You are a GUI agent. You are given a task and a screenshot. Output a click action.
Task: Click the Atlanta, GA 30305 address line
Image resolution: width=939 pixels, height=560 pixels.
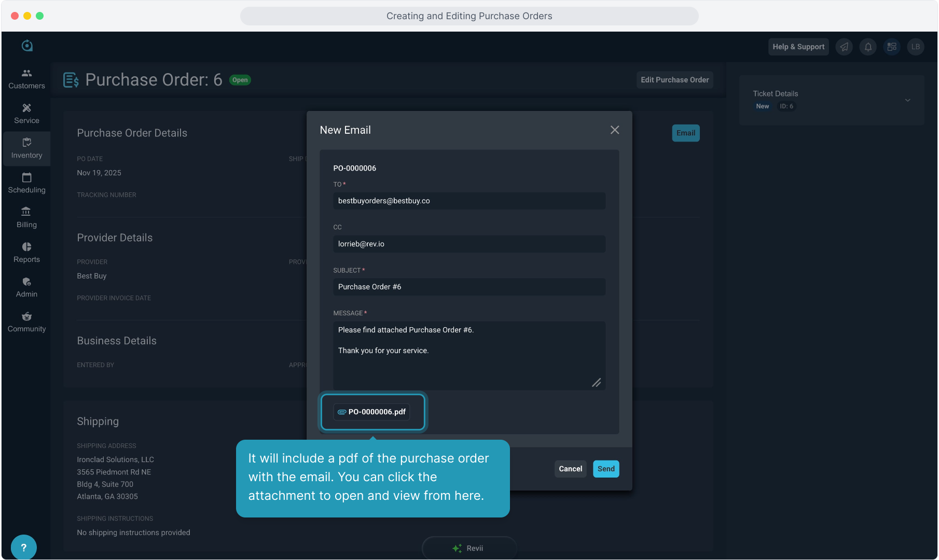pyautogui.click(x=107, y=496)
